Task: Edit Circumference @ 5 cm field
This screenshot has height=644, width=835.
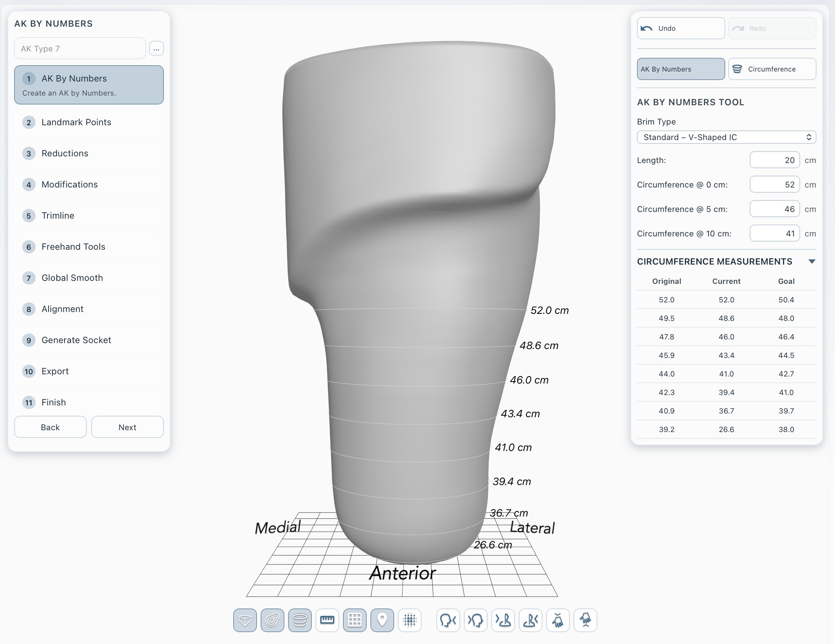Action: coord(775,209)
